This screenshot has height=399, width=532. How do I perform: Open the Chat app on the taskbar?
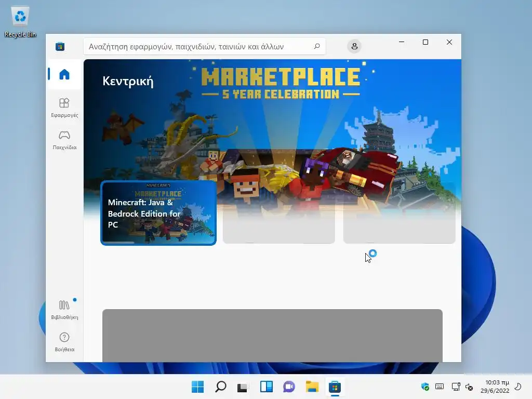pyautogui.click(x=289, y=387)
